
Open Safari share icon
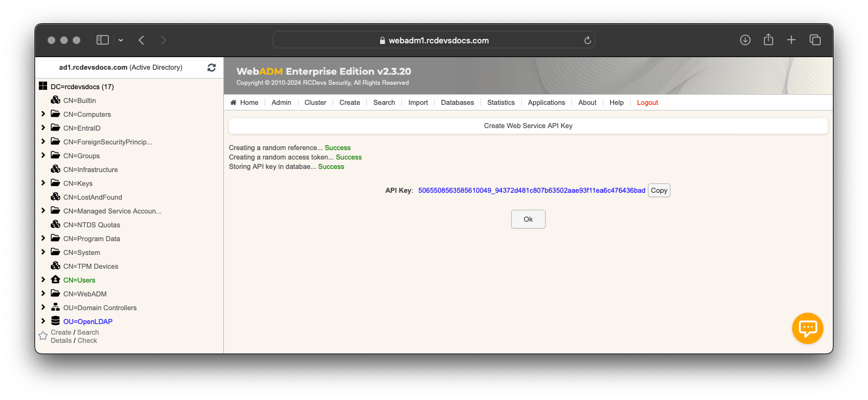(768, 40)
